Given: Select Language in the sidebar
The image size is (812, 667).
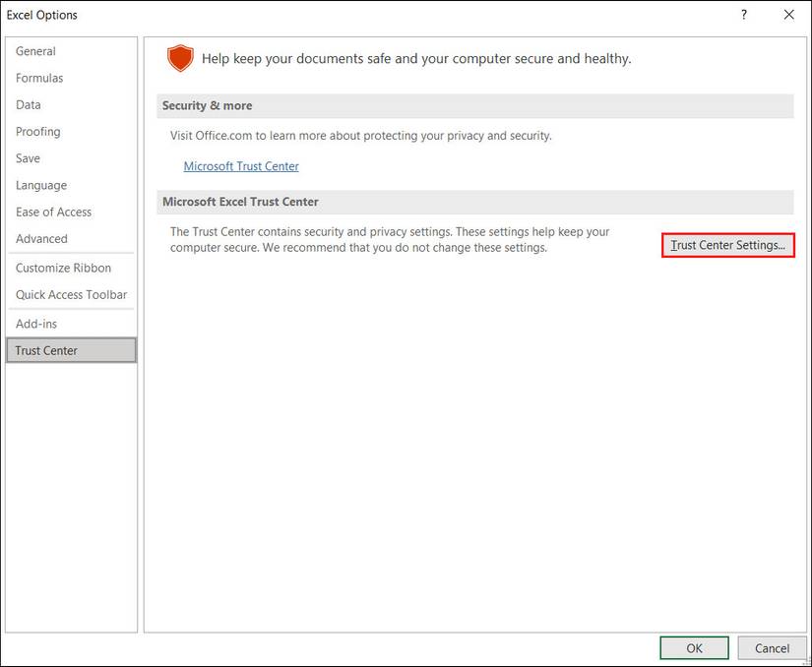Looking at the screenshot, I should pyautogui.click(x=41, y=185).
